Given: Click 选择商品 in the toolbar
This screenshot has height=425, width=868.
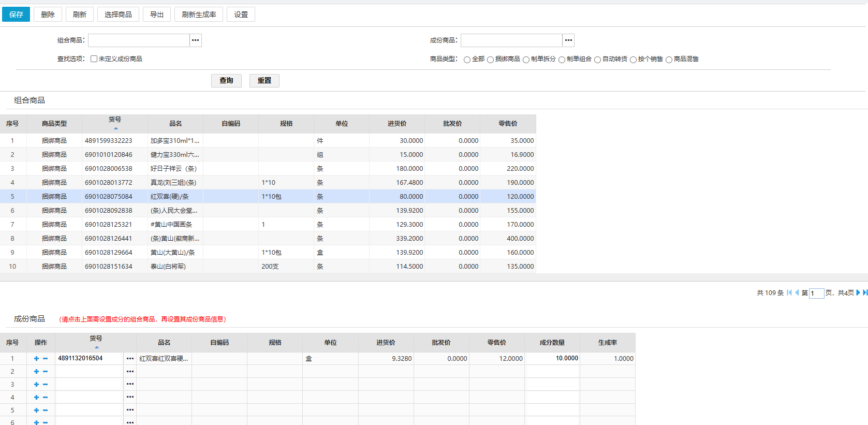Looking at the screenshot, I should 118,14.
